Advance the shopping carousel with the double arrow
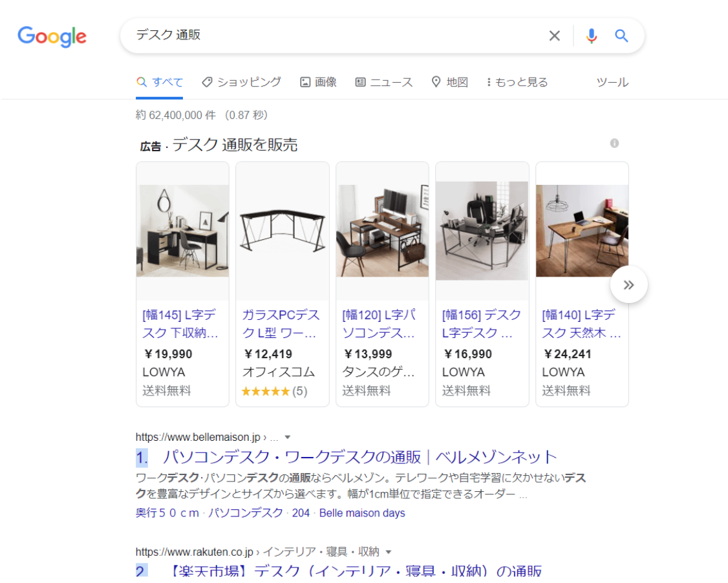This screenshot has height=583, width=728. coord(628,284)
